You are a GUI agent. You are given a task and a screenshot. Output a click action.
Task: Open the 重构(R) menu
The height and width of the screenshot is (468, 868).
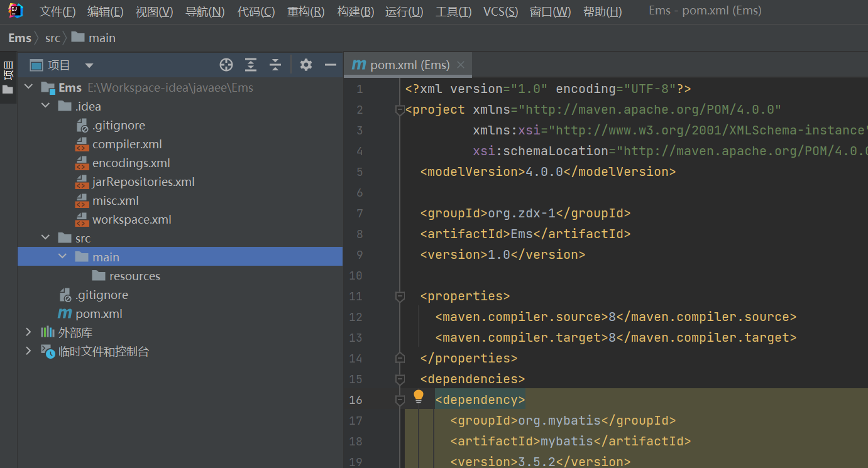(x=305, y=11)
